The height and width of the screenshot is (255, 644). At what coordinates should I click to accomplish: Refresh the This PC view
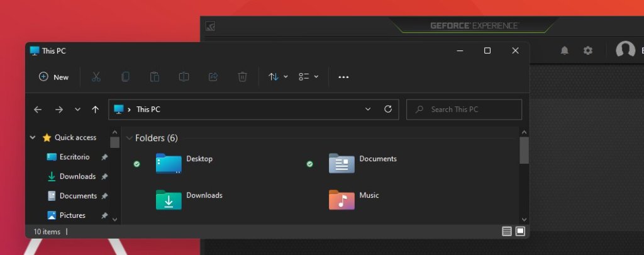pos(387,110)
